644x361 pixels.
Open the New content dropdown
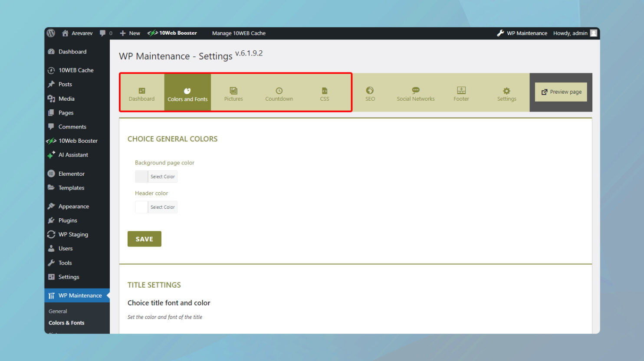129,33
